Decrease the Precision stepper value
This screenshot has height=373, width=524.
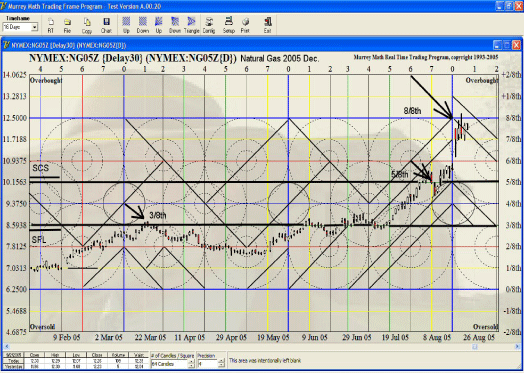221,366
